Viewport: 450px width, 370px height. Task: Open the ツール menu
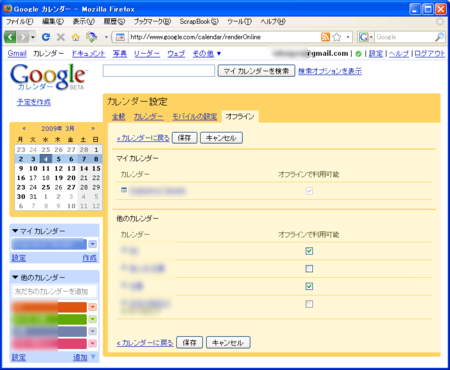tap(239, 22)
